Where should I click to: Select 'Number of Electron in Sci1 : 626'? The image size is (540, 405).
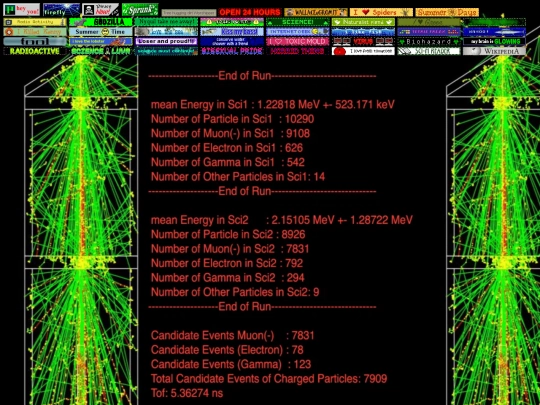227,148
